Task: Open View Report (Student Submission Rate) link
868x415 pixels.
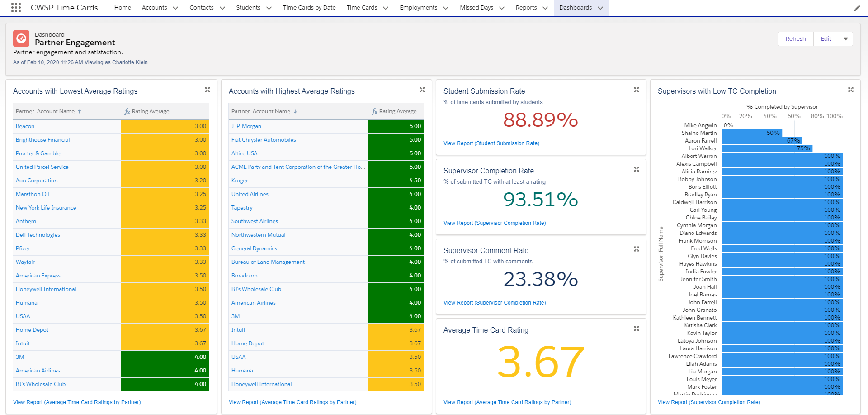Action: (x=491, y=143)
